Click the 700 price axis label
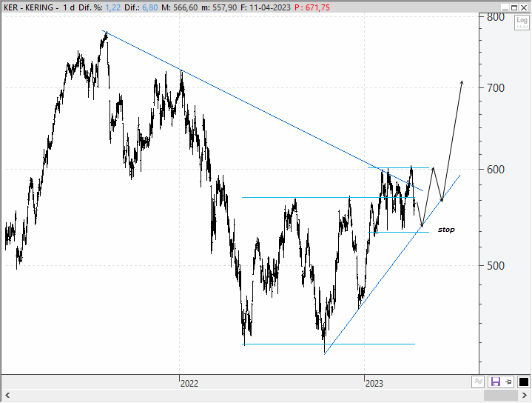The image size is (532, 403). pyautogui.click(x=496, y=88)
